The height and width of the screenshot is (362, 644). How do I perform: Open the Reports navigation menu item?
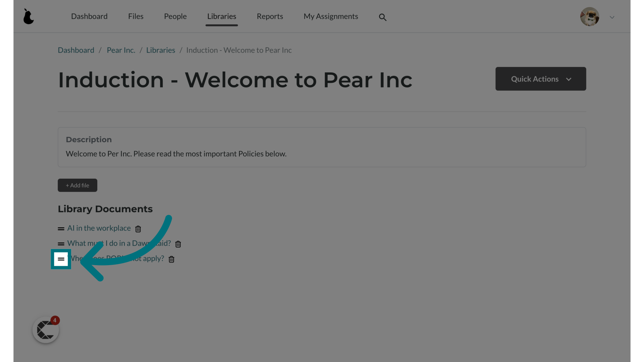click(x=270, y=16)
